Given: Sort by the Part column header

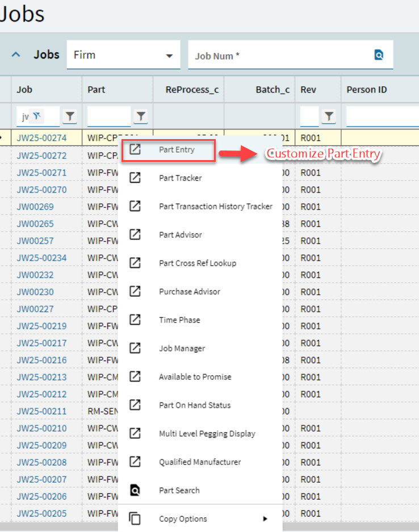Looking at the screenshot, I should 97,90.
